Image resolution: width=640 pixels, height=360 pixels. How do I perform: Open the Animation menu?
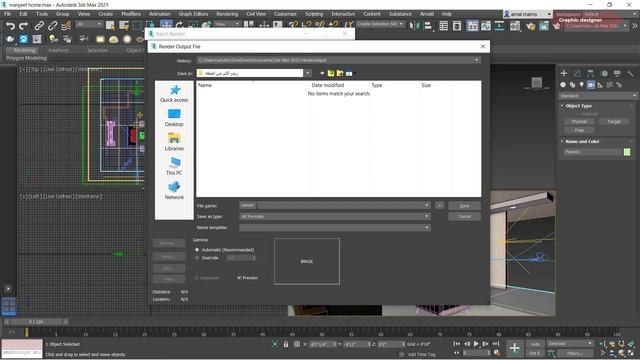(160, 14)
